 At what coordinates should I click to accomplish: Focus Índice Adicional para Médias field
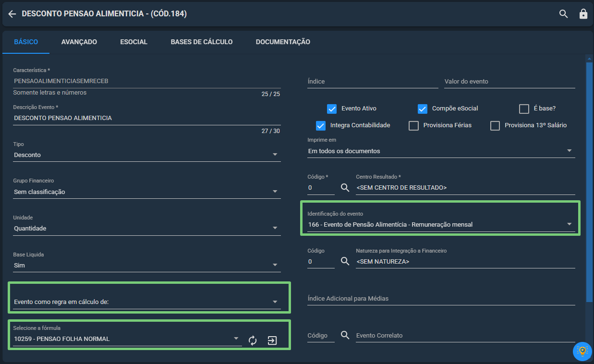(441, 299)
